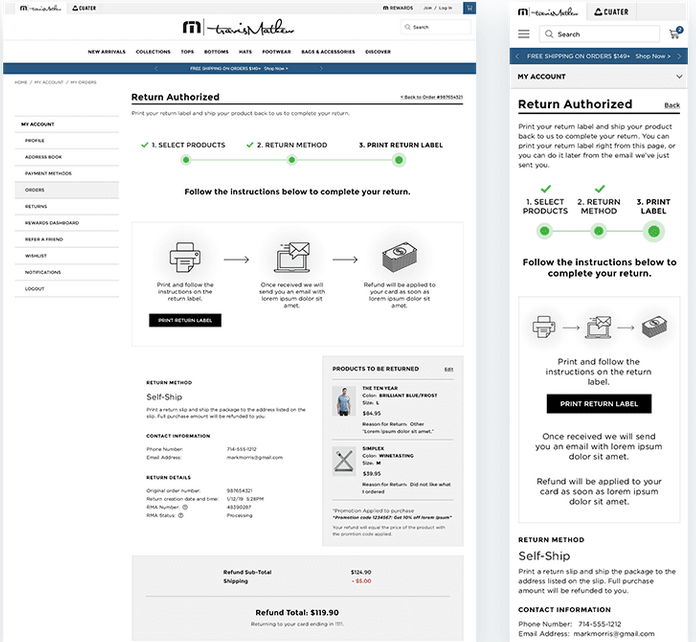Expand the mobile My Account dropdown
The height and width of the screenshot is (642, 696).
599,76
